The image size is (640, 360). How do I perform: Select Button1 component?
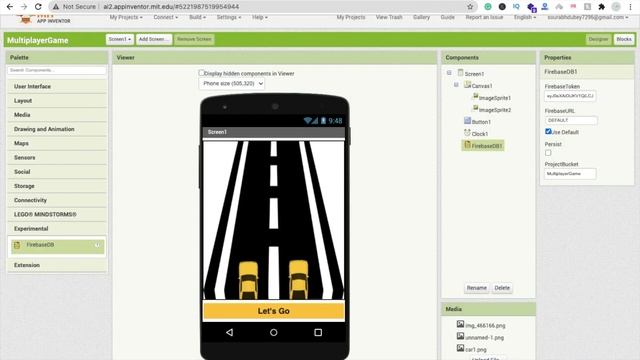[x=481, y=122]
